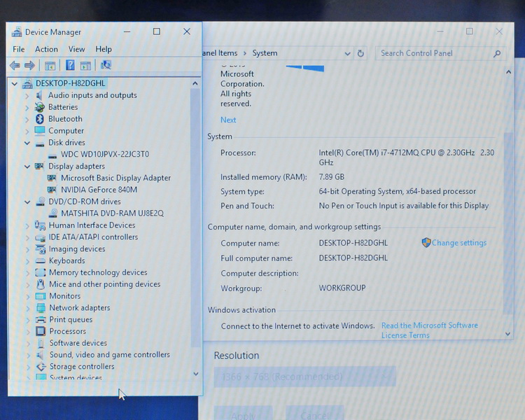525x420 pixels.
Task: Click the Sound, video and game controllers icon
Action: click(41, 355)
